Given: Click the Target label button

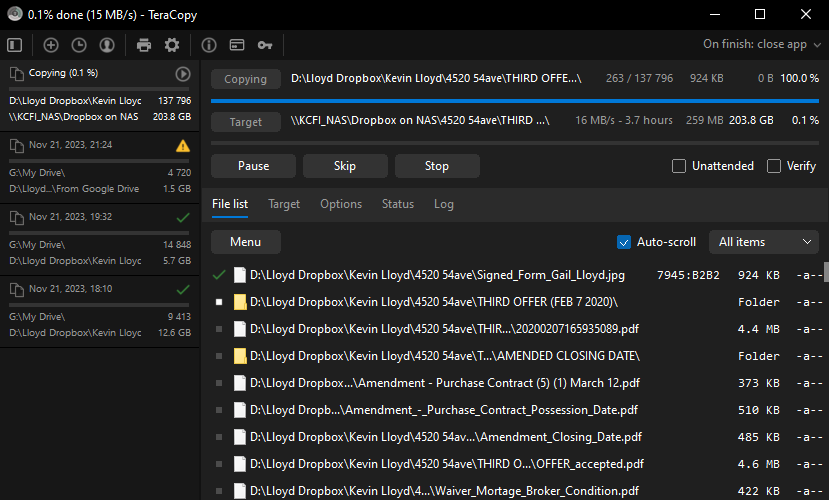Looking at the screenshot, I should 246,122.
